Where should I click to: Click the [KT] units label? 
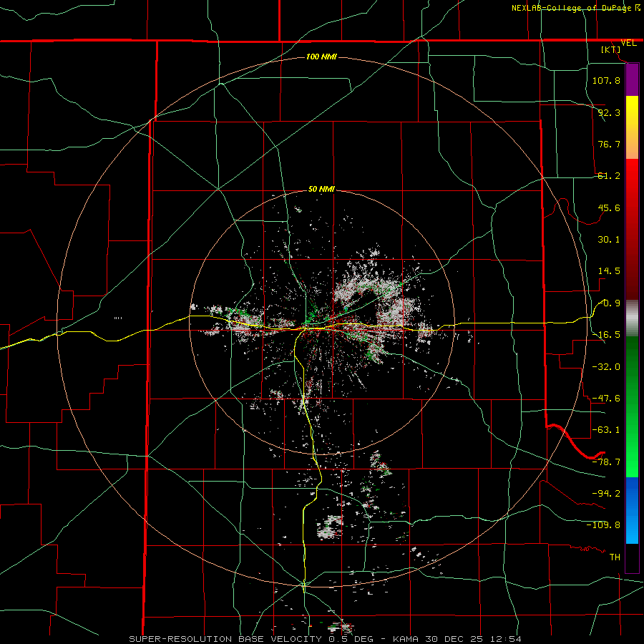(611, 49)
